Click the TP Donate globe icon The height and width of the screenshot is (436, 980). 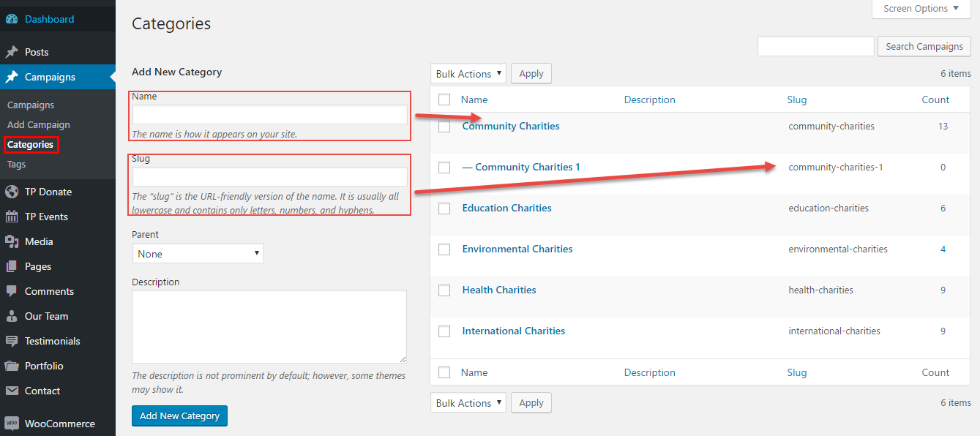coord(12,192)
